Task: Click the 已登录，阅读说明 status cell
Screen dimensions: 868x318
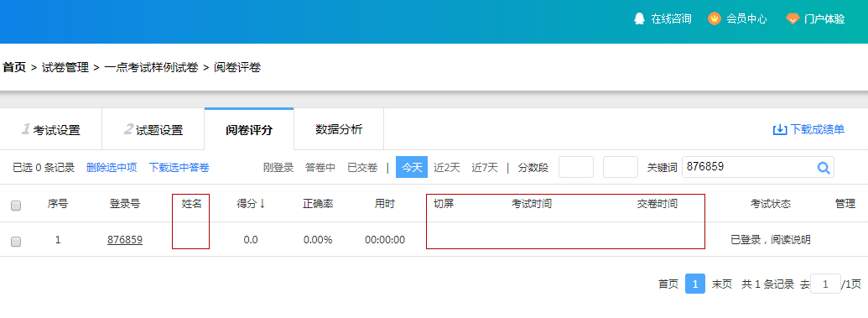Action: (771, 240)
